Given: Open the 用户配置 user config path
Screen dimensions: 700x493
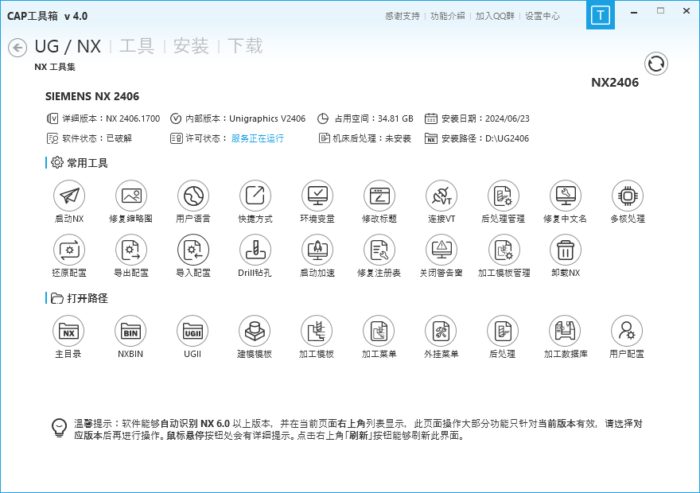Looking at the screenshot, I should (x=627, y=331).
